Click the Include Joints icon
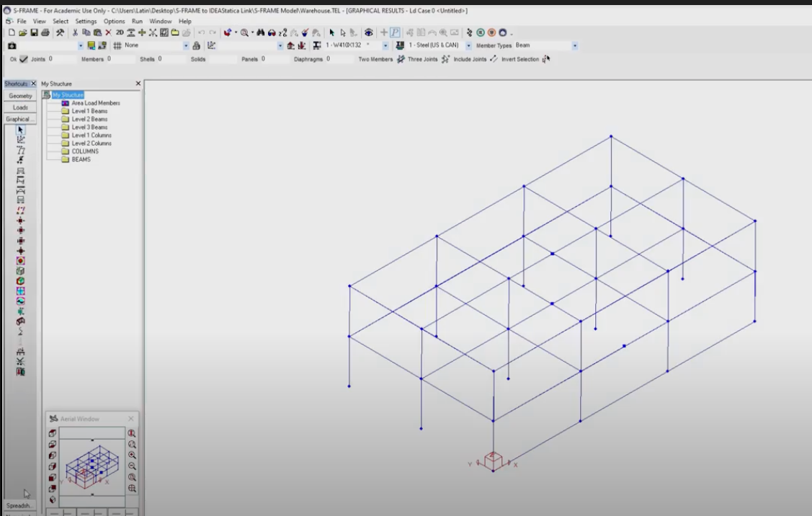812x516 pixels. pyautogui.click(x=494, y=59)
